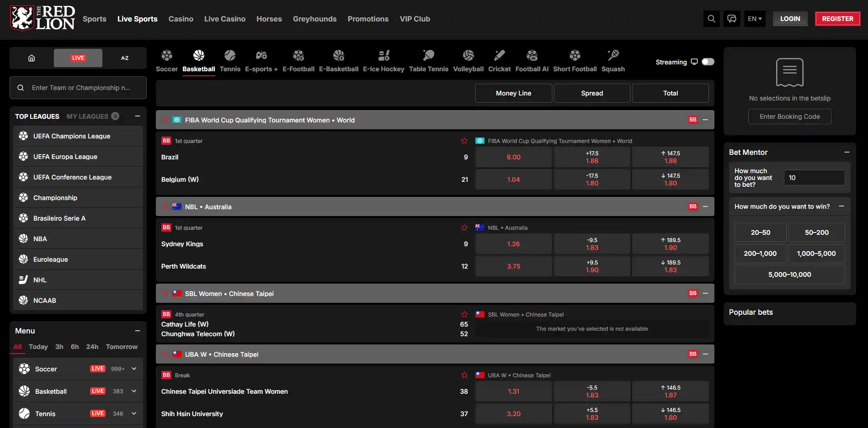Click the Login button
Screen dimensions: 868x428
[790, 19]
